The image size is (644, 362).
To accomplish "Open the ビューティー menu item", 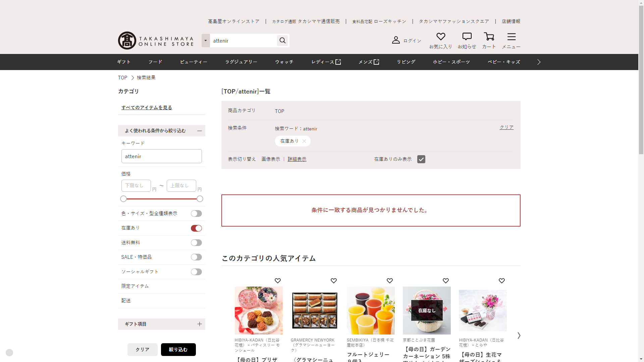I will pos(194,62).
